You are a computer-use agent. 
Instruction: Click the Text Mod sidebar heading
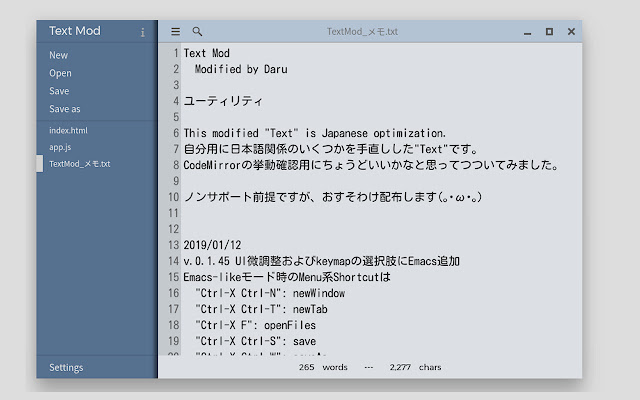tap(75, 31)
